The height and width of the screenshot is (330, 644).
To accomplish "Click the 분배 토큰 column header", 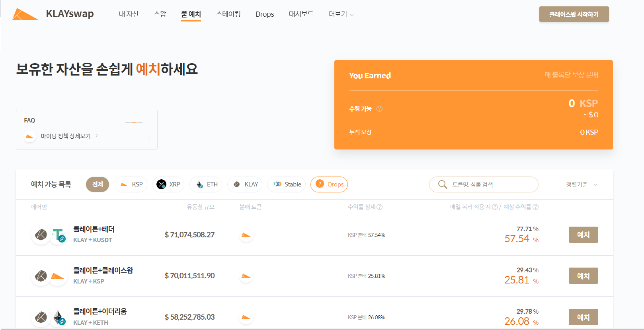I will [250, 207].
